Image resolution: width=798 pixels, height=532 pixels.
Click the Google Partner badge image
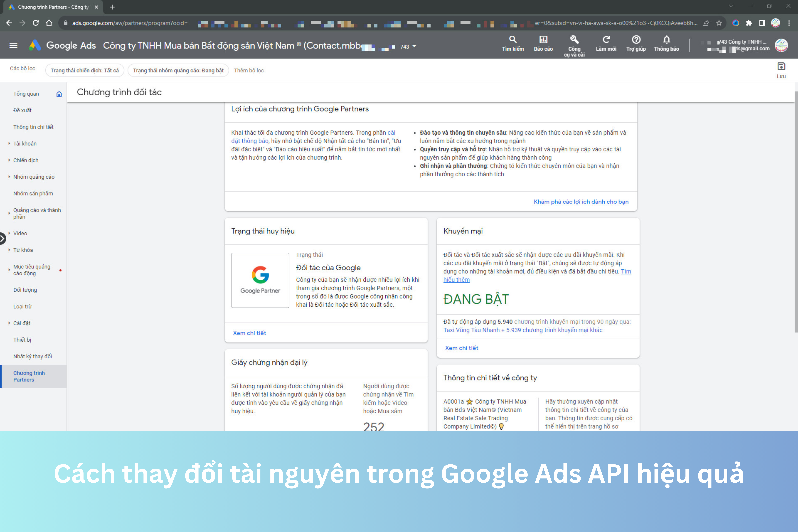click(260, 280)
